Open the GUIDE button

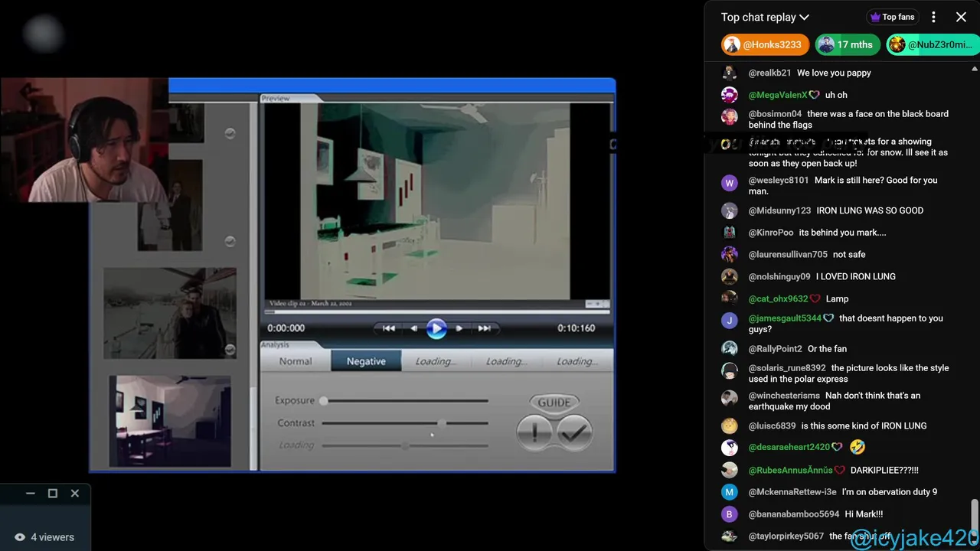tap(554, 402)
